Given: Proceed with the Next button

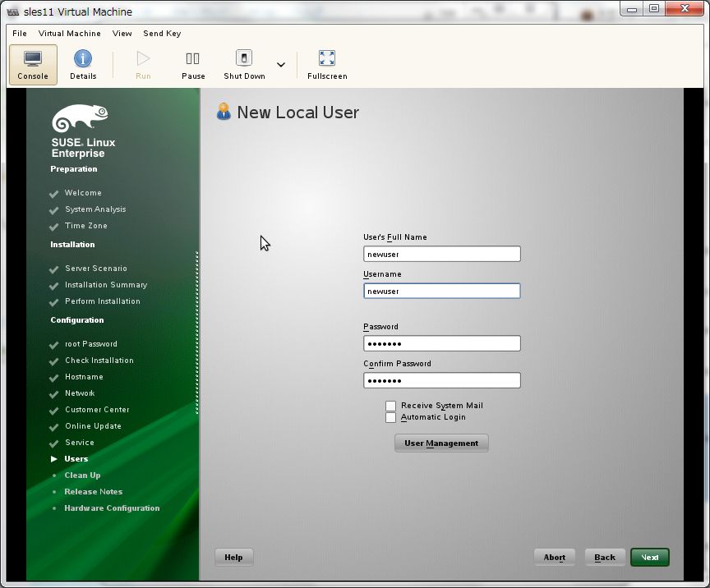Looking at the screenshot, I should click(650, 558).
